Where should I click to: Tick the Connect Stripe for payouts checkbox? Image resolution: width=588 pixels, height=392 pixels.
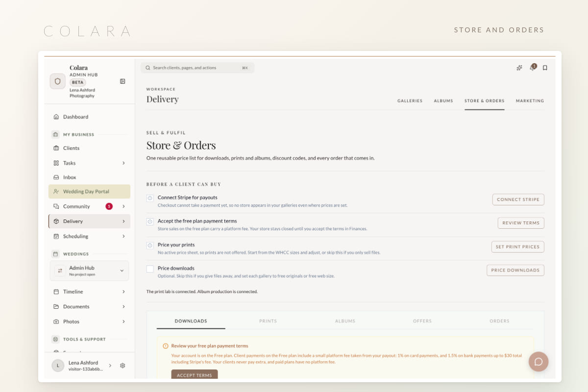(150, 198)
